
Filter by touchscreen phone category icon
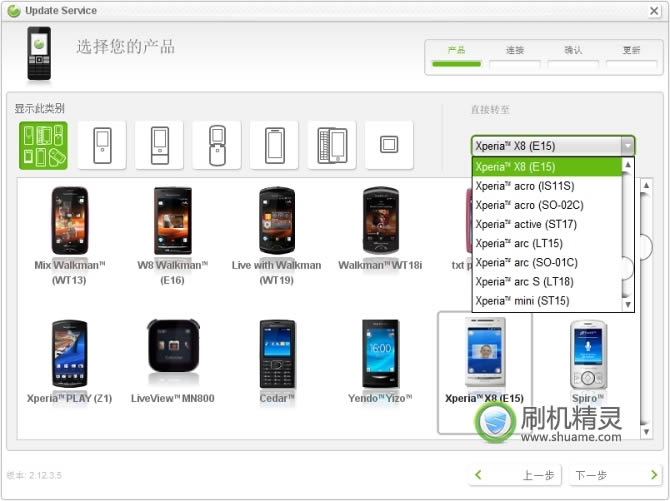pyautogui.click(x=274, y=146)
